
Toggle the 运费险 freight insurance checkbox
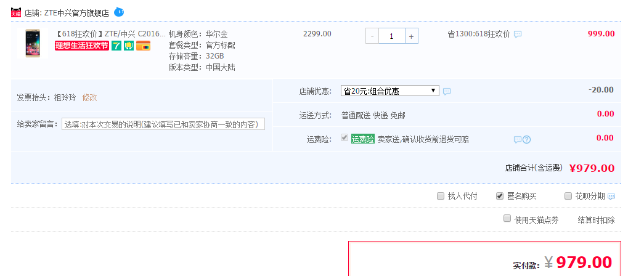(x=344, y=138)
